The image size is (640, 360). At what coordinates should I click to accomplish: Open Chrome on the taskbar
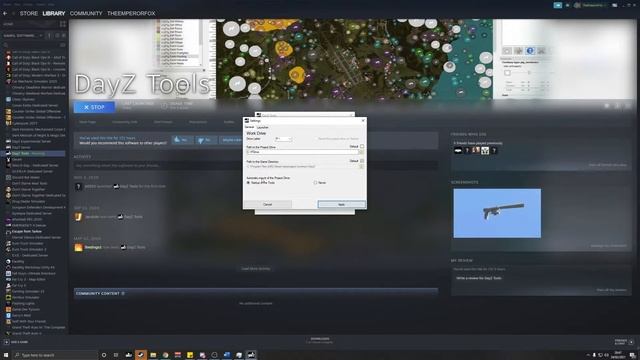coord(165,355)
